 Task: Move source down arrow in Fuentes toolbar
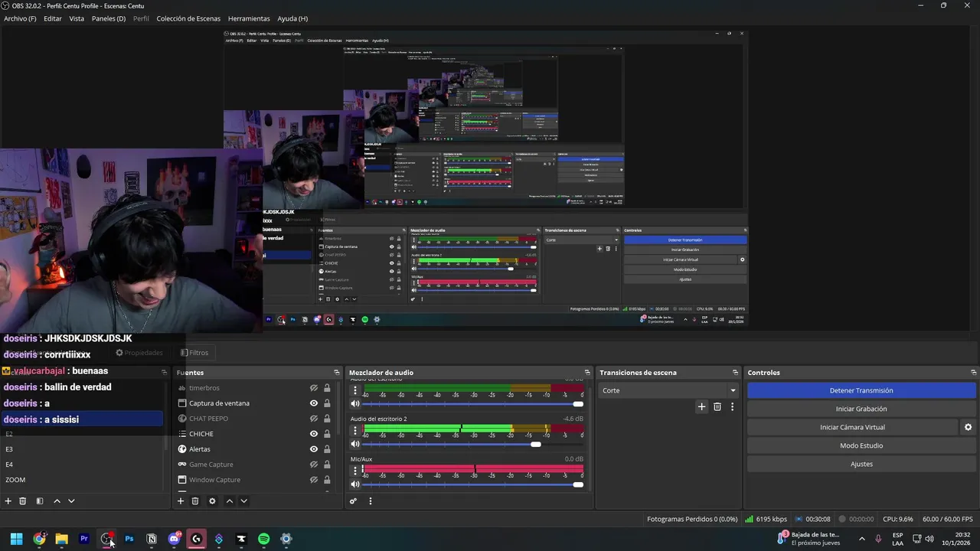click(x=243, y=501)
